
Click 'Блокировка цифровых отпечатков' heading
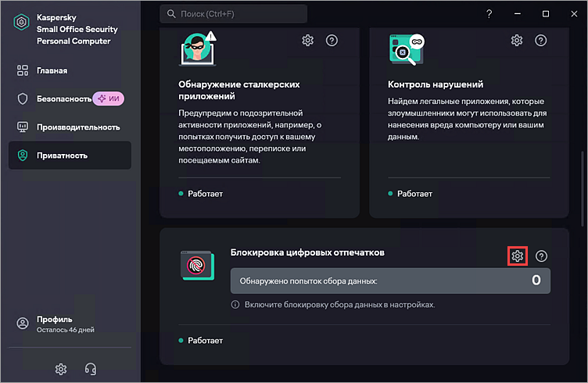(x=307, y=252)
